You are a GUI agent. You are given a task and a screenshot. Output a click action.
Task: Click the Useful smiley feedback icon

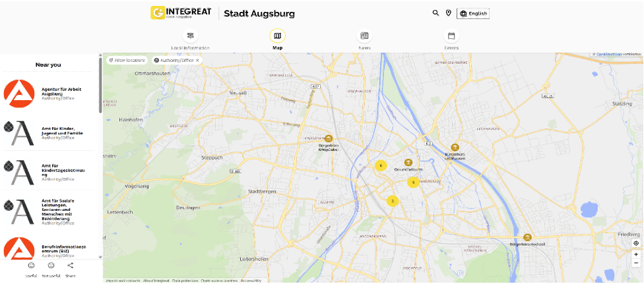click(x=31, y=266)
